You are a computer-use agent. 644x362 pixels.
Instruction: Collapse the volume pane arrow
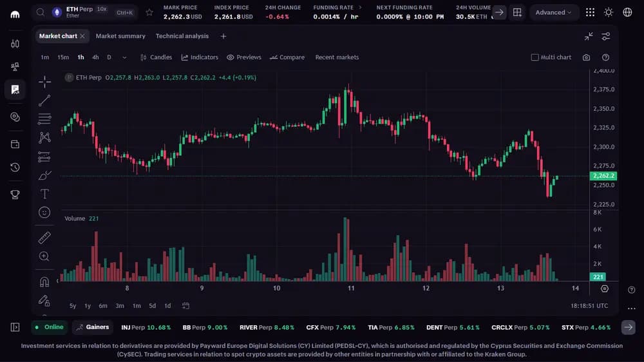tap(57, 281)
